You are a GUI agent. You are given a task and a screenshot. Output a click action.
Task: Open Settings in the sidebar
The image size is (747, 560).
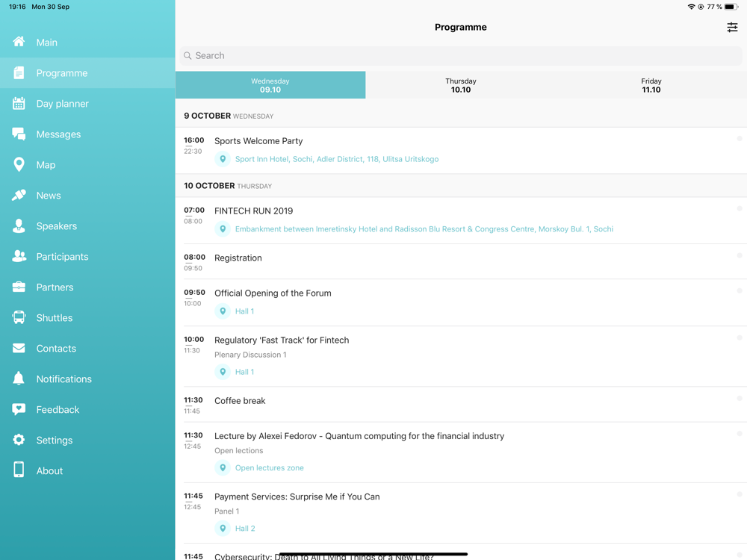pyautogui.click(x=87, y=440)
